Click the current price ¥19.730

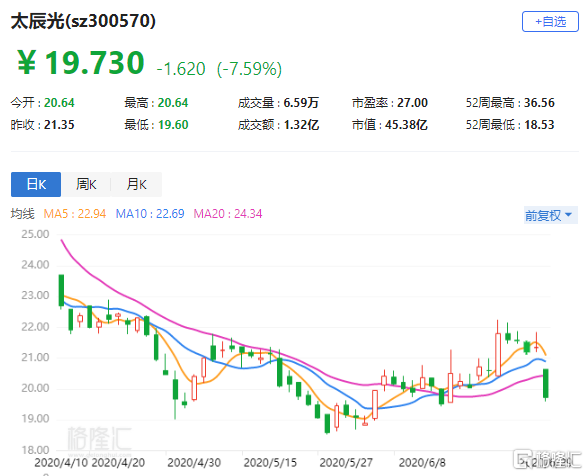point(81,63)
